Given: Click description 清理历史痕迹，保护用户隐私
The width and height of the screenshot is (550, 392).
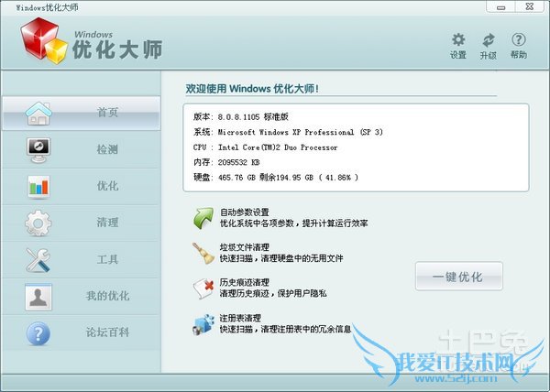Looking at the screenshot, I should (273, 293).
